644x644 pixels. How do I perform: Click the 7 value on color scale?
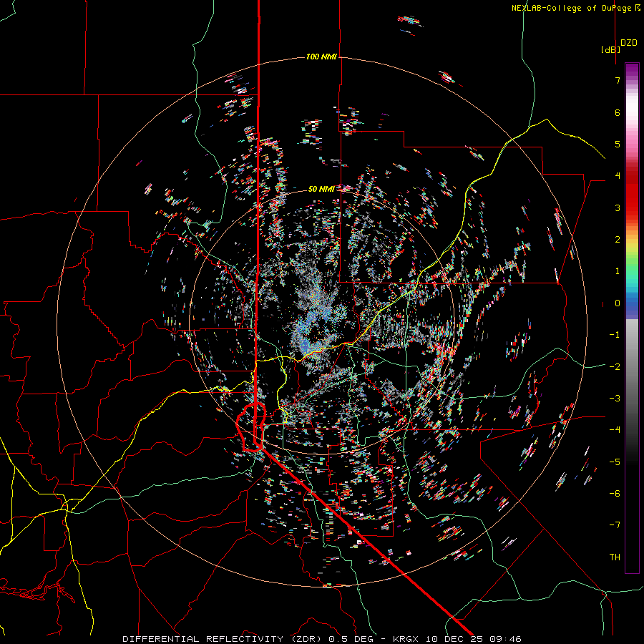(618, 80)
